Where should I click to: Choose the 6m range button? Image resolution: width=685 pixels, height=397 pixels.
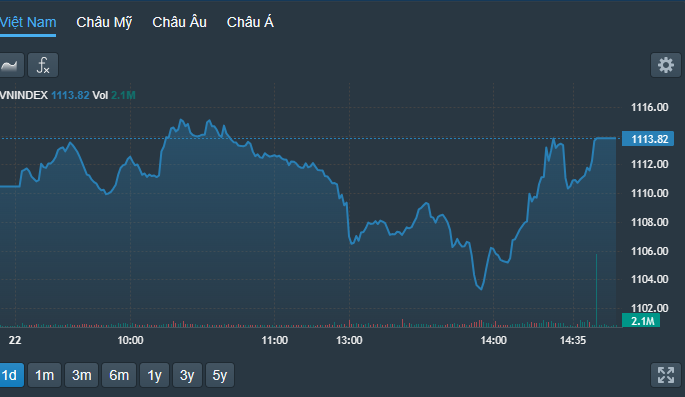pos(119,375)
